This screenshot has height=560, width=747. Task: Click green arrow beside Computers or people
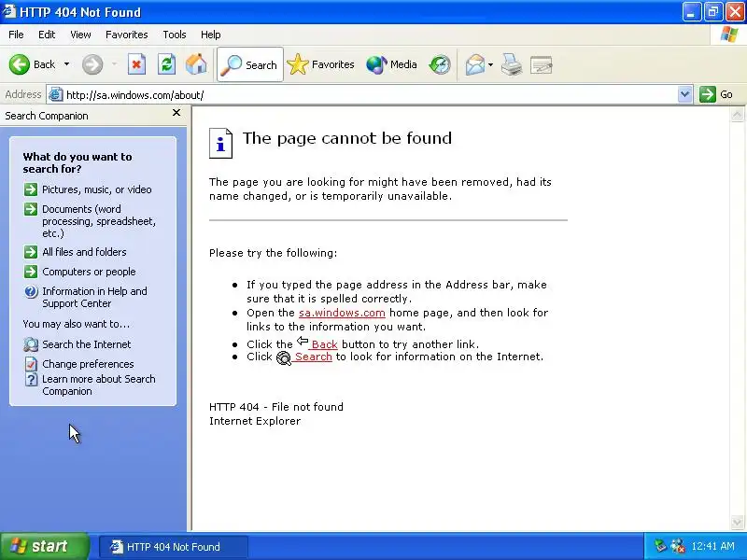(x=31, y=272)
